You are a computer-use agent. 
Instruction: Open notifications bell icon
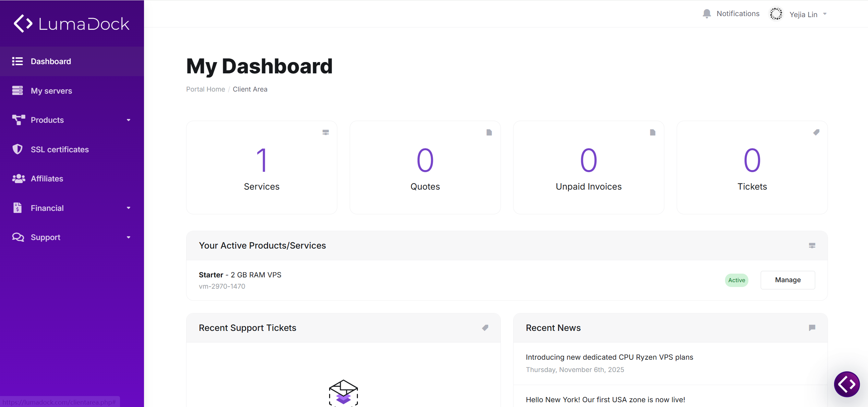707,14
